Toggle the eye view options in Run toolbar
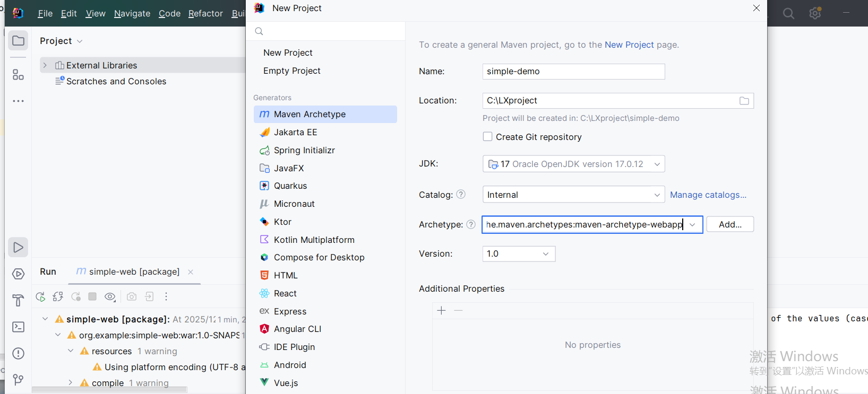Image resolution: width=868 pixels, height=394 pixels. (110, 296)
